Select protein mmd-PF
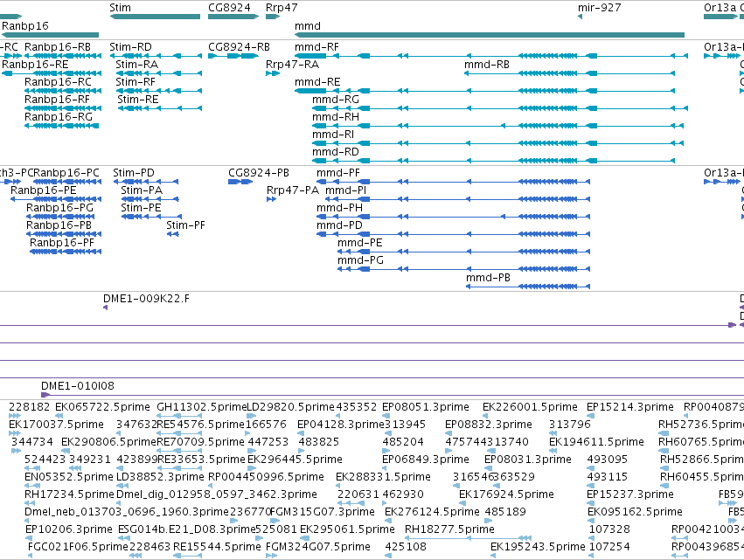 (453, 182)
